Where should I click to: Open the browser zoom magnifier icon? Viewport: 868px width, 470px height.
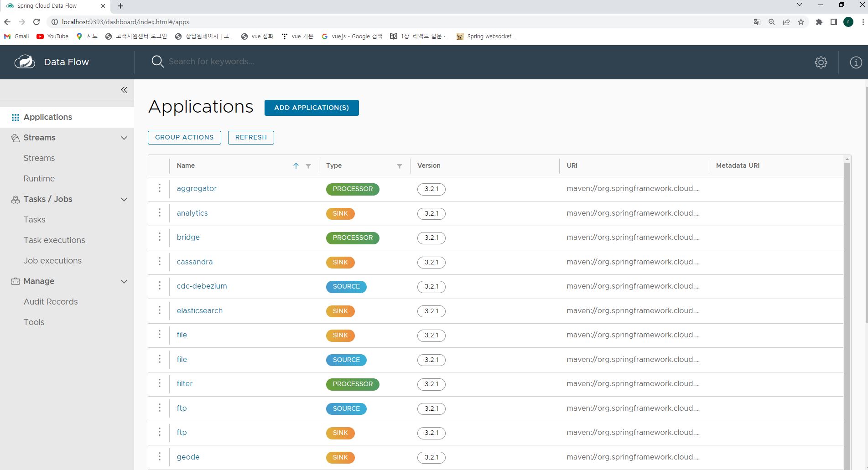coord(772,22)
